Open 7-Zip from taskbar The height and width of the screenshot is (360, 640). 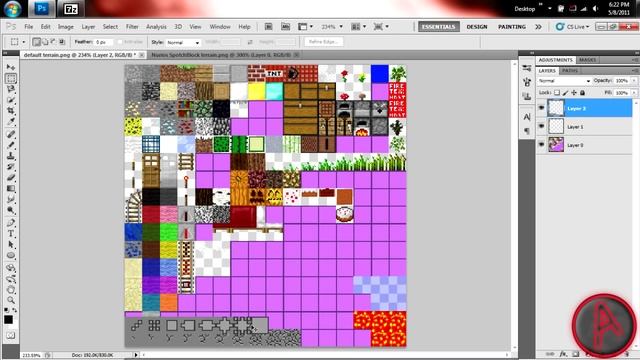tap(71, 9)
